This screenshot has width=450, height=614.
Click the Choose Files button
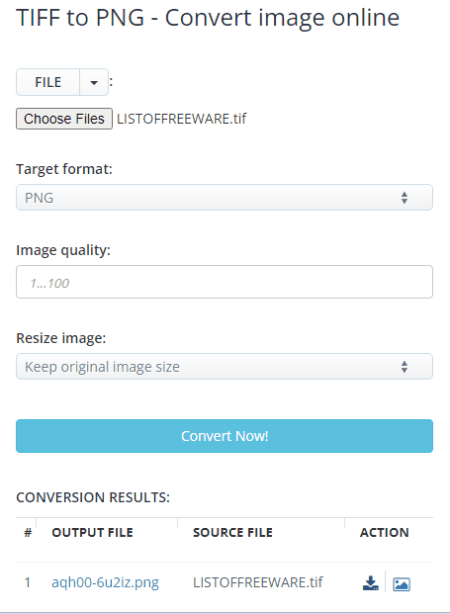(x=64, y=119)
